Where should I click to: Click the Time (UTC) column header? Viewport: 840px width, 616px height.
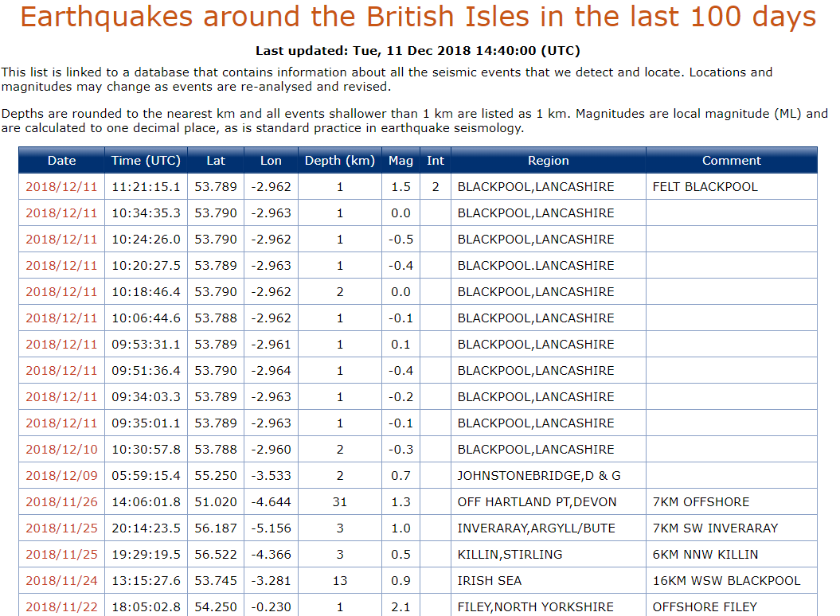coord(146,161)
